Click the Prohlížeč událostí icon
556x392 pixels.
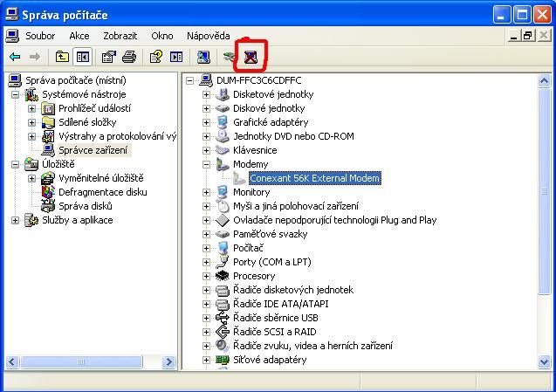click(48, 108)
